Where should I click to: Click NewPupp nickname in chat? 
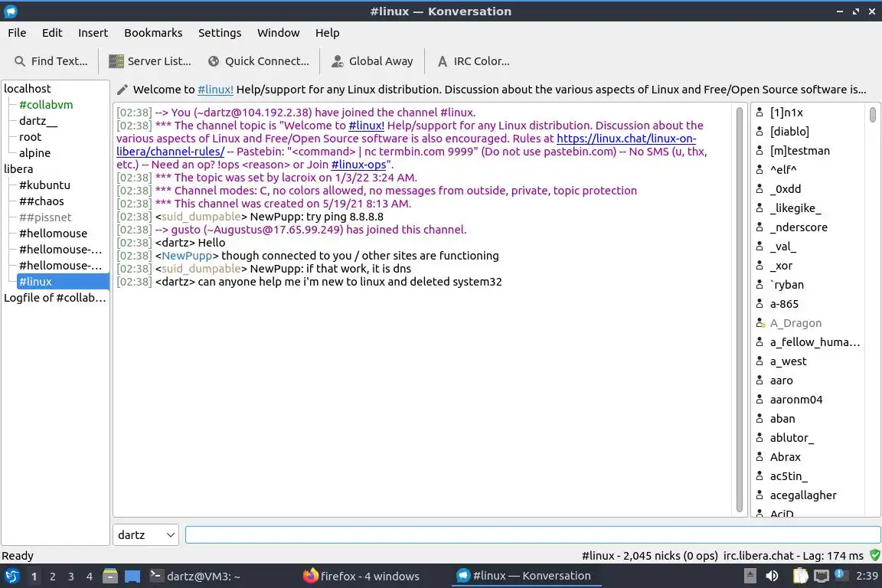(187, 256)
